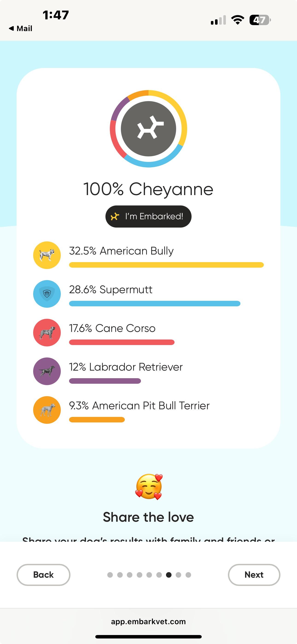Tap the 100% Cheyanne title
The image size is (297, 644).
[x=148, y=189]
